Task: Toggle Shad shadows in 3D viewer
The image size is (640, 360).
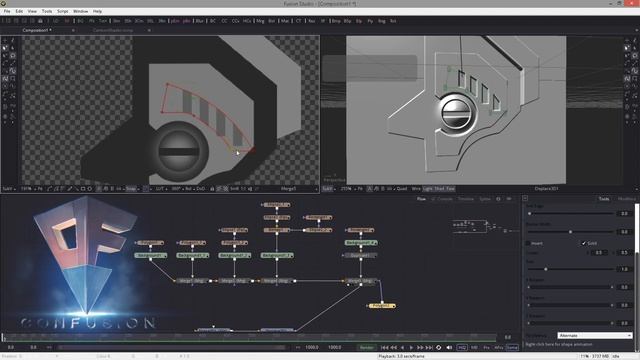Action: pos(439,189)
